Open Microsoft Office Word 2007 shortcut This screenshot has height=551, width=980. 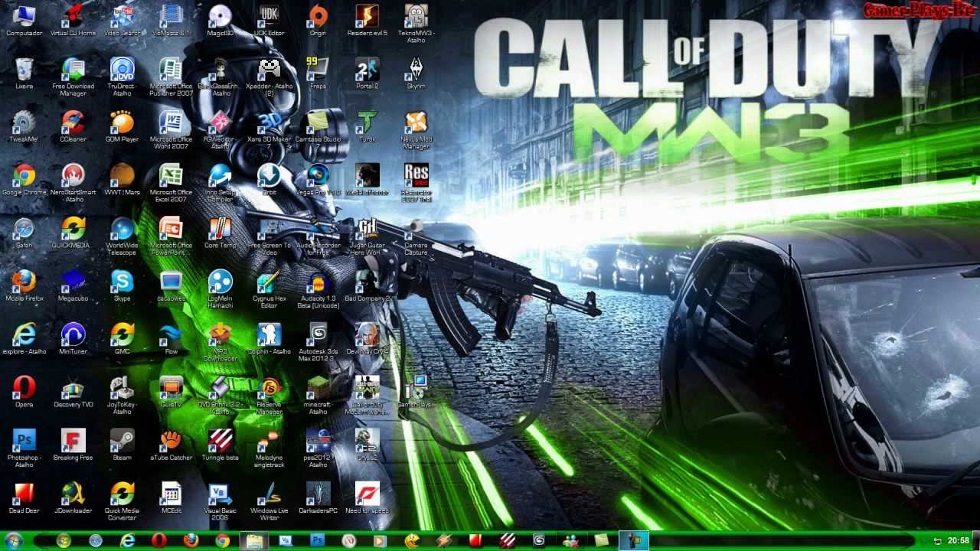[x=171, y=130]
